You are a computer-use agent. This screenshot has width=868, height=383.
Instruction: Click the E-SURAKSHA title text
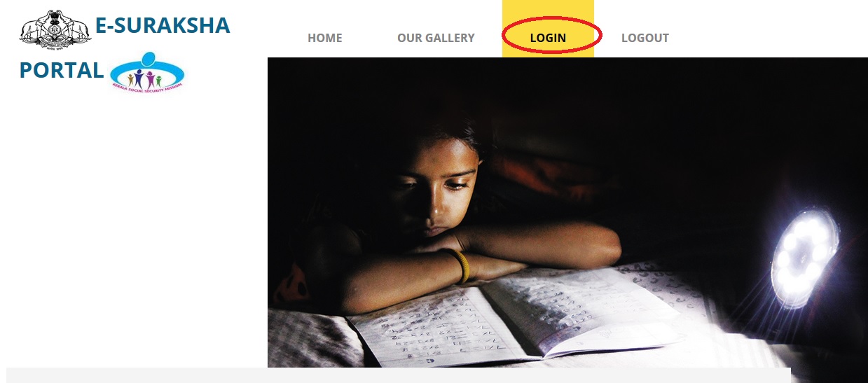pyautogui.click(x=163, y=26)
